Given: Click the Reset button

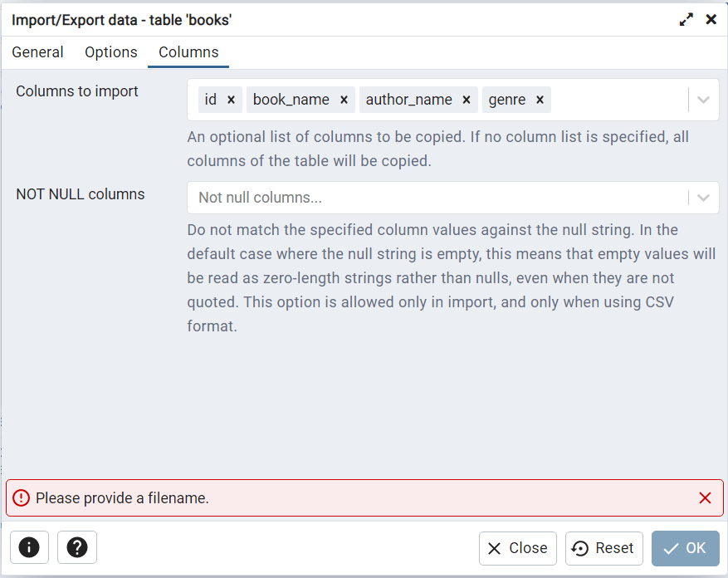Looking at the screenshot, I should tap(604, 548).
